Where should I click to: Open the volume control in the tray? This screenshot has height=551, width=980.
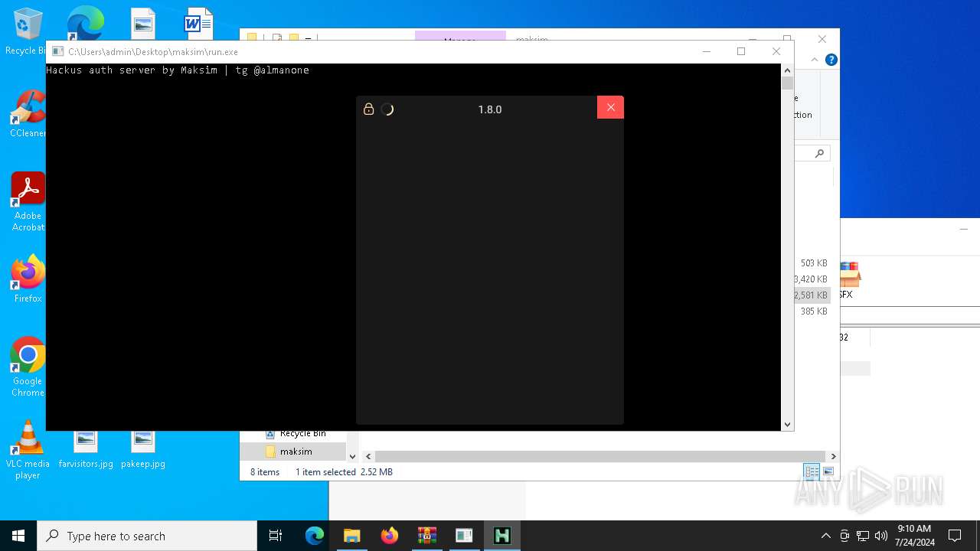881,536
